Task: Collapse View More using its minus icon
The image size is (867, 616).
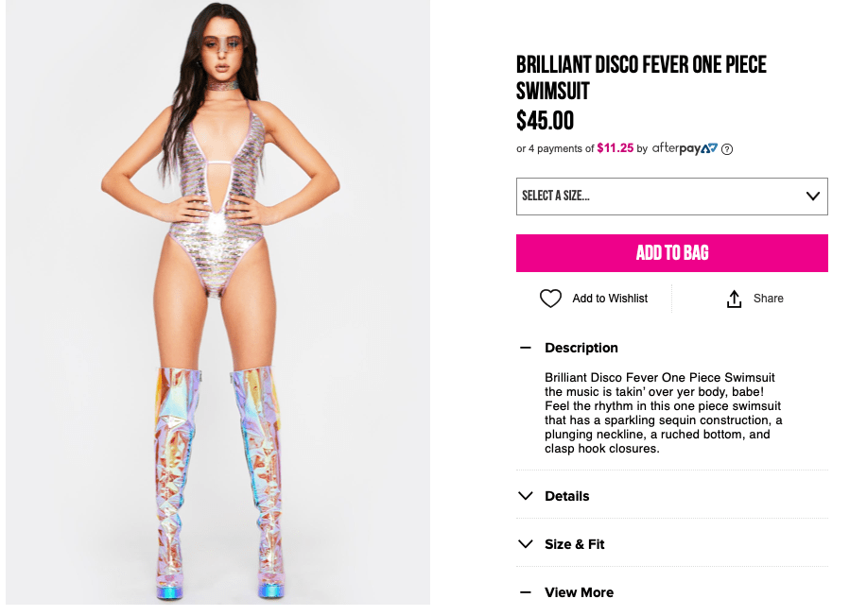Action: click(x=526, y=592)
